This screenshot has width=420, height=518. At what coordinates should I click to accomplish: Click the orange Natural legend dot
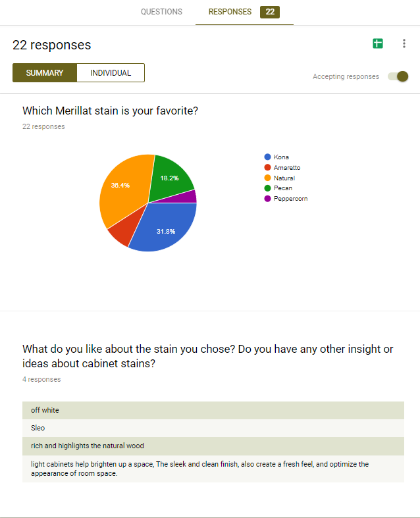coord(267,178)
